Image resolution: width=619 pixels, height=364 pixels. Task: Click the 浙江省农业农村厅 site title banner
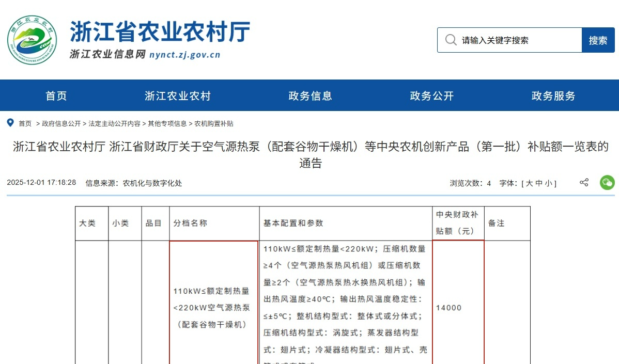coord(160,32)
